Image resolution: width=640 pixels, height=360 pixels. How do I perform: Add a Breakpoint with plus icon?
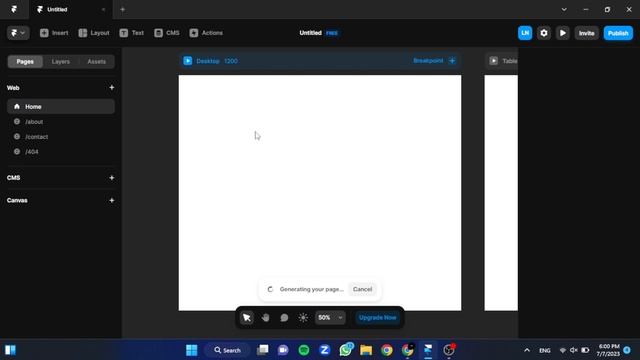(452, 61)
